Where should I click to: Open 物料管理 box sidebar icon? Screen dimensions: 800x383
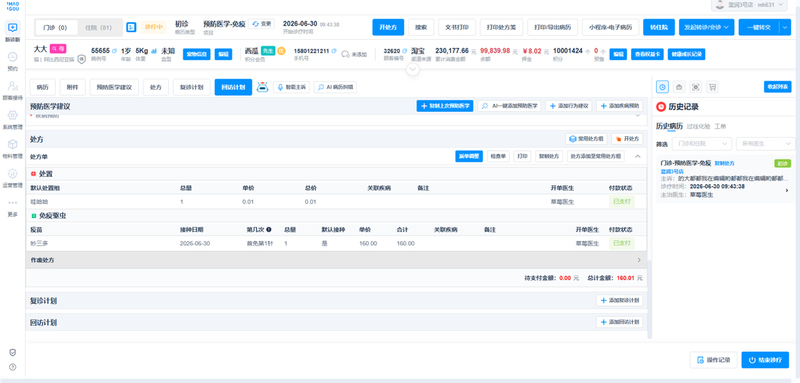13,144
